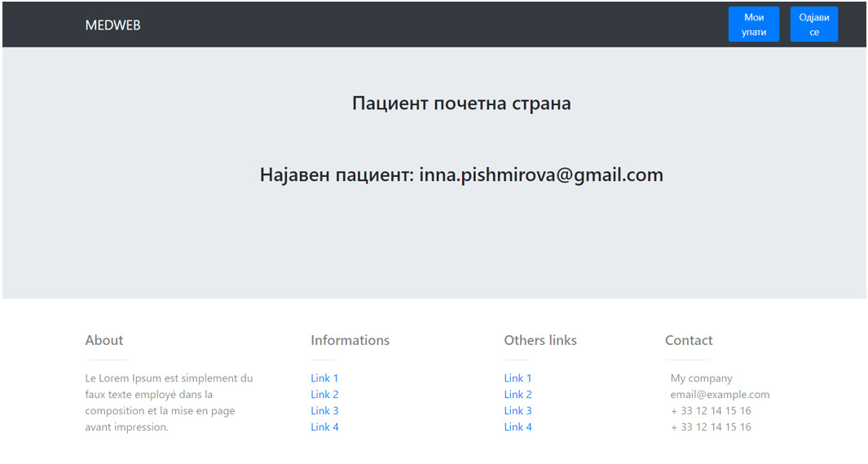Open Link 2 under Informations
This screenshot has height=464, width=868.
click(324, 395)
